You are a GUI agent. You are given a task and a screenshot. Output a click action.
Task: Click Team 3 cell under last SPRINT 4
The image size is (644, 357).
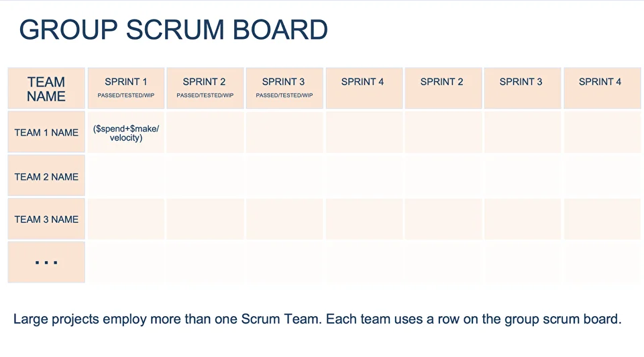(602, 219)
